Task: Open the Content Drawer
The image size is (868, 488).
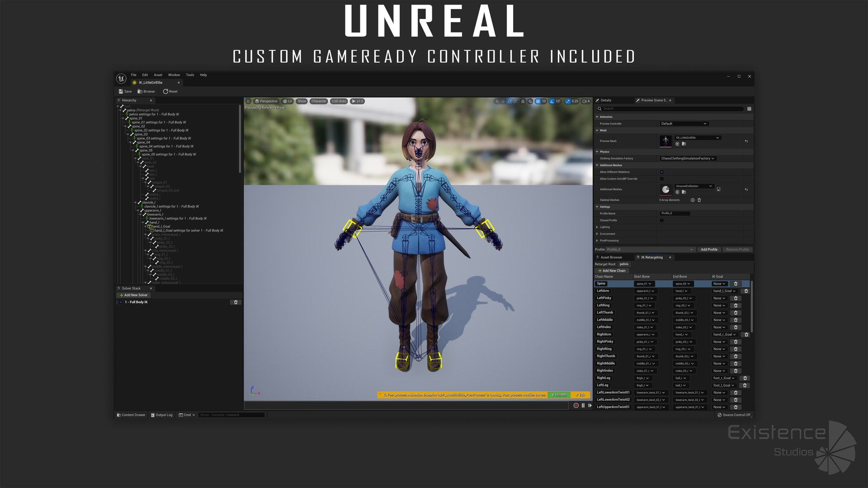Action: pyautogui.click(x=131, y=415)
